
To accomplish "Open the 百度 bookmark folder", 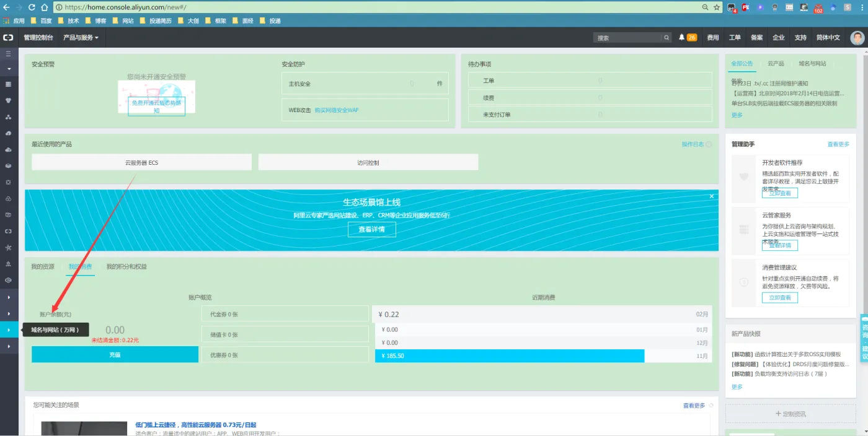I will click(41, 20).
